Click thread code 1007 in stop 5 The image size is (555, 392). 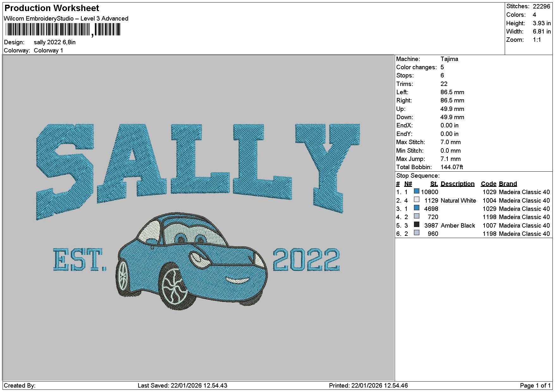[x=490, y=226]
